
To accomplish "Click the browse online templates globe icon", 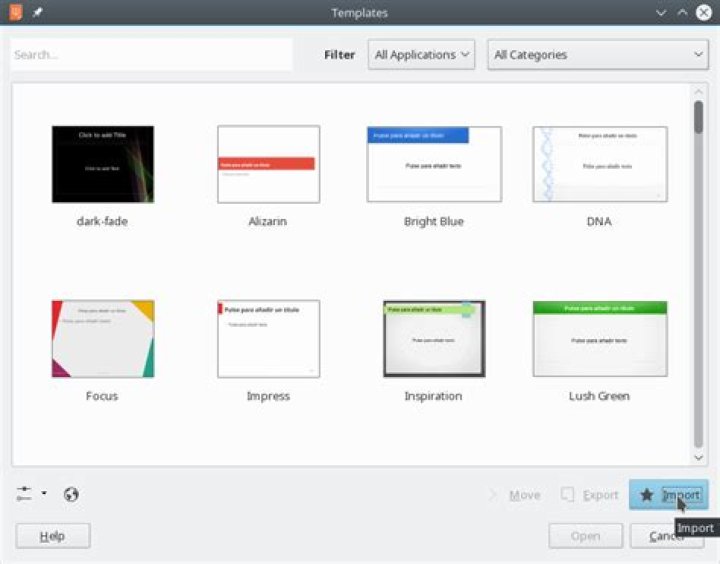I will pos(71,494).
